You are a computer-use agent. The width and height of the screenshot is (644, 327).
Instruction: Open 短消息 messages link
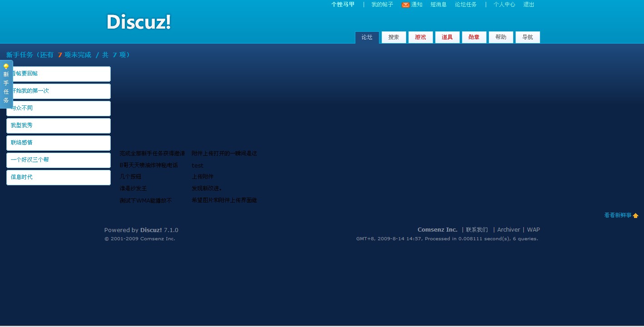click(x=438, y=5)
